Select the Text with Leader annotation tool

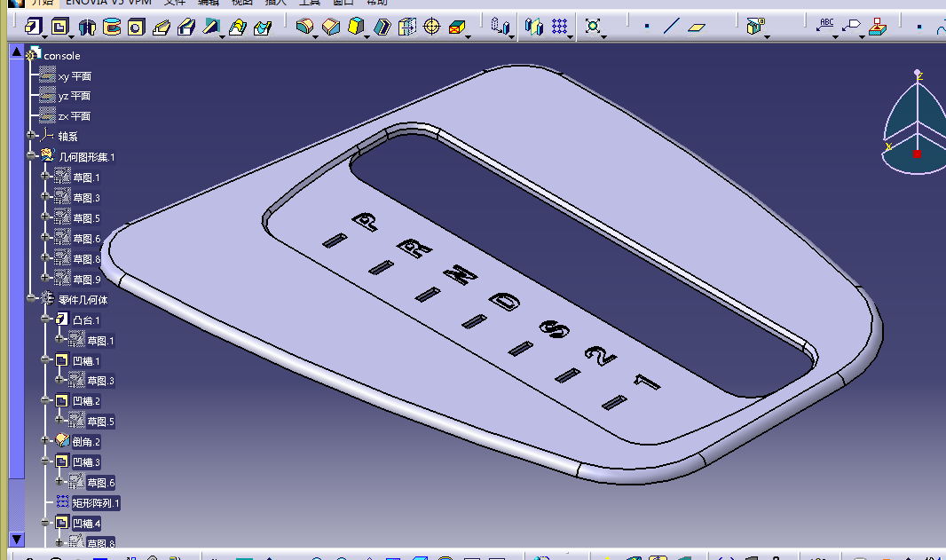pos(824,26)
